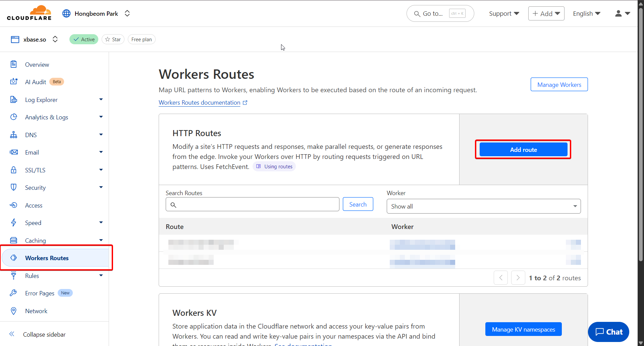The image size is (644, 346).
Task: Click the Caching storage icon
Action: coord(14,240)
